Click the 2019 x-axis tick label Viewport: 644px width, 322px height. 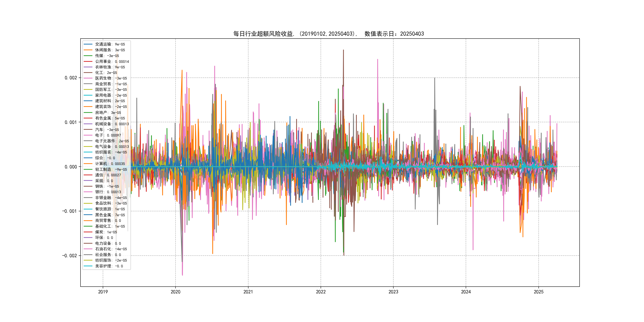103,292
